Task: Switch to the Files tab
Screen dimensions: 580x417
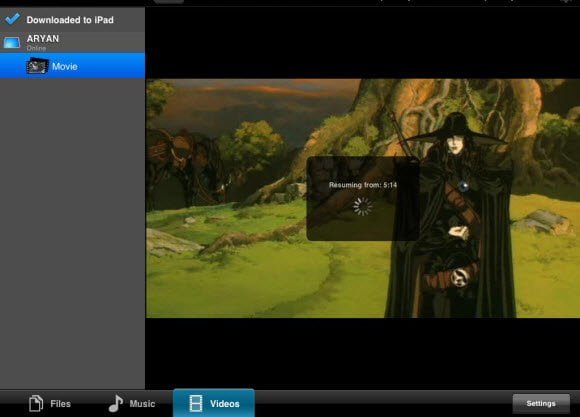Action: click(x=50, y=403)
